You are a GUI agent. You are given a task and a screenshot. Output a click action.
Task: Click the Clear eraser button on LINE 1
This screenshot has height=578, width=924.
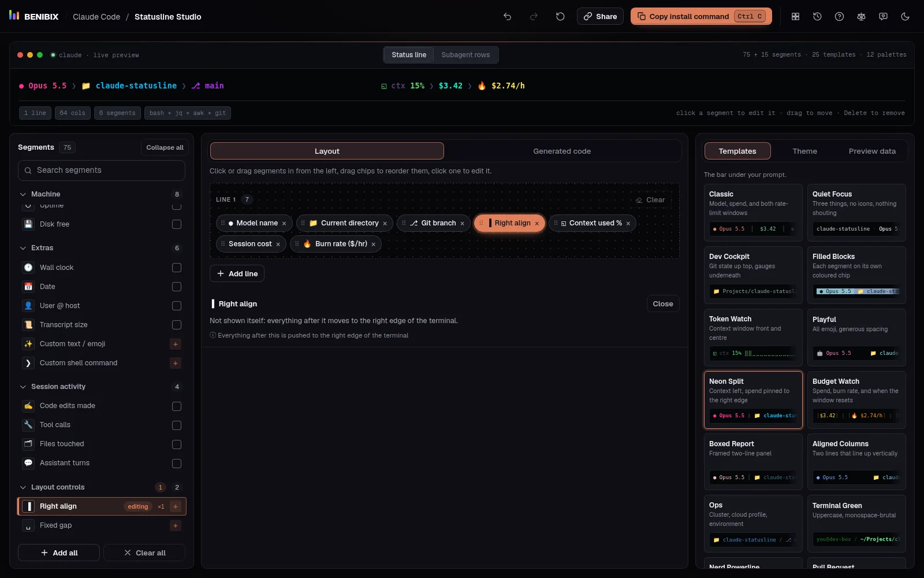click(x=650, y=200)
